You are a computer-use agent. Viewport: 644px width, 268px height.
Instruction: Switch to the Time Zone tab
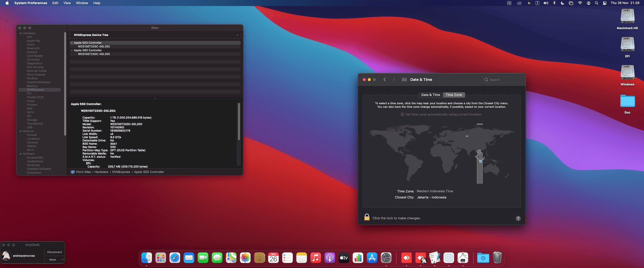pyautogui.click(x=454, y=95)
